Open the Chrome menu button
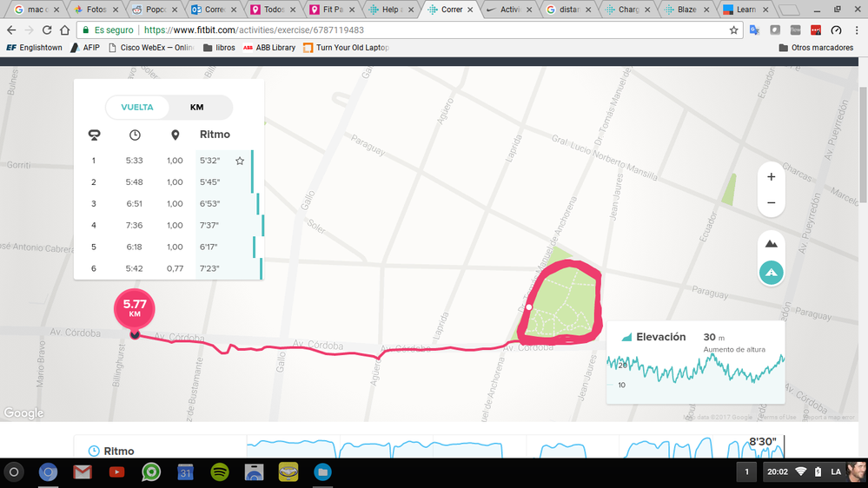868x488 pixels. (856, 30)
